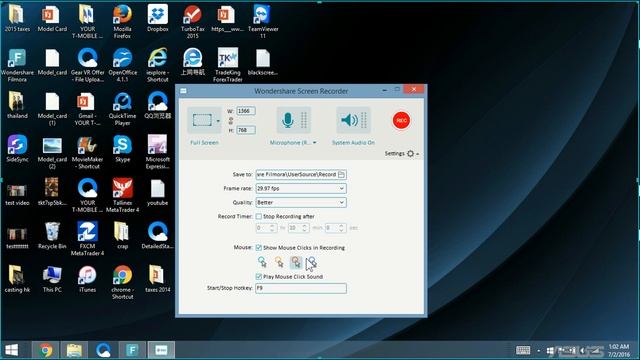The height and width of the screenshot is (360, 640).
Task: Click the height (H) input field
Action: 246,130
